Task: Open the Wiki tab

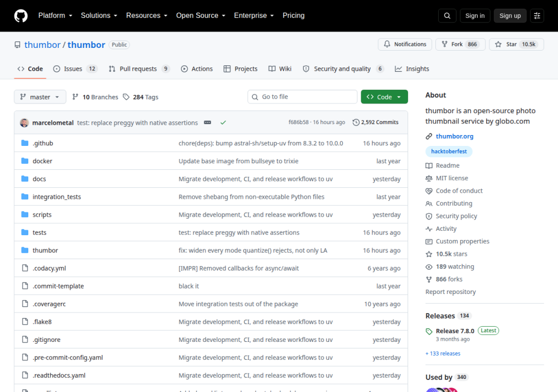Action: [280, 69]
